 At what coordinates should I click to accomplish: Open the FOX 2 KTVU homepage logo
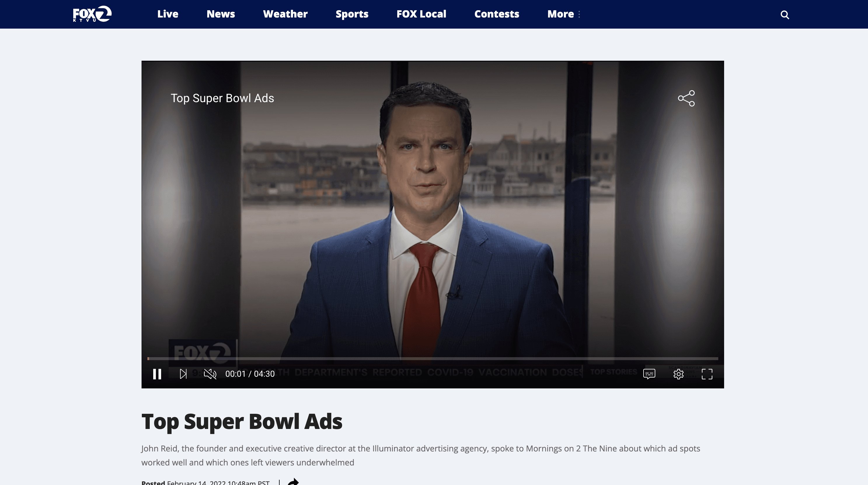click(x=92, y=14)
